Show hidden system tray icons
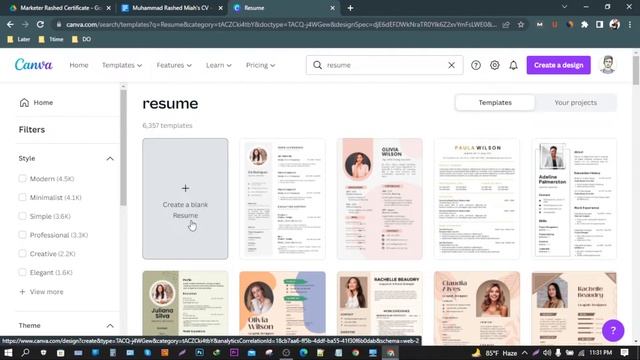 pos(524,353)
